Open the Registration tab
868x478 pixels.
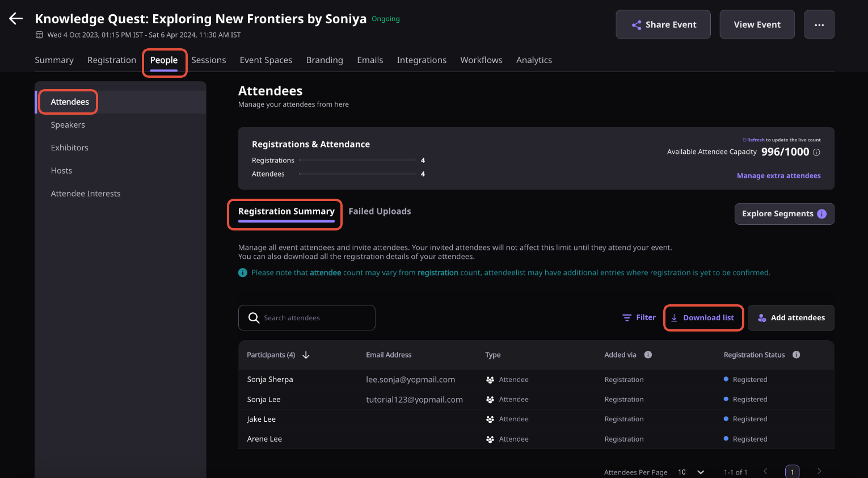pyautogui.click(x=112, y=60)
